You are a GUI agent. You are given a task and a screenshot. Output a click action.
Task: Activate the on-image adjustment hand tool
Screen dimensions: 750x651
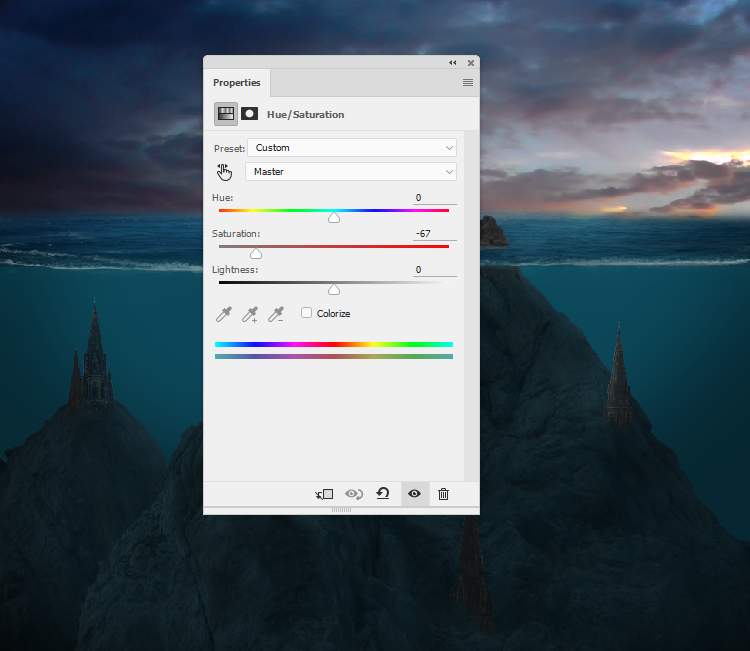(x=224, y=172)
